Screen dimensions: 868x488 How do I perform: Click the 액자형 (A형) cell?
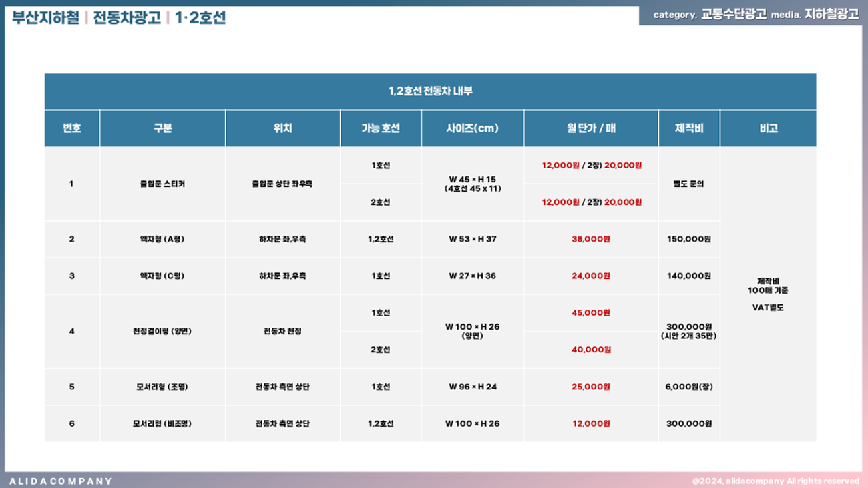162,239
